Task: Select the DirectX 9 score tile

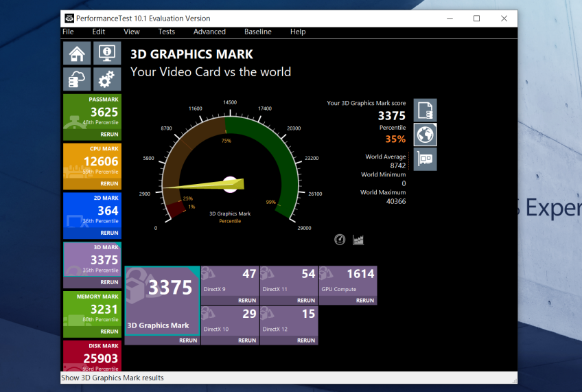Action: pos(230,281)
